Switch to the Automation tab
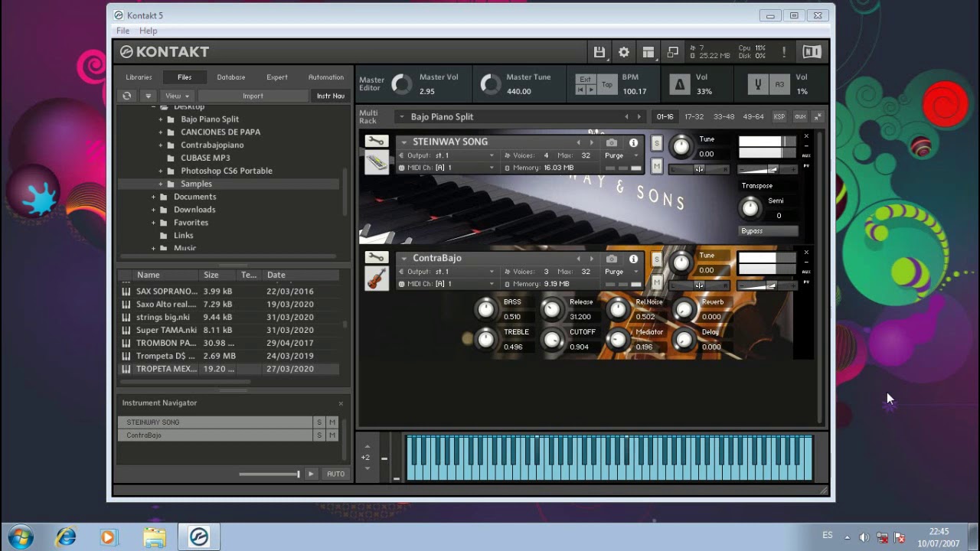The width and height of the screenshot is (980, 551). 326,77
